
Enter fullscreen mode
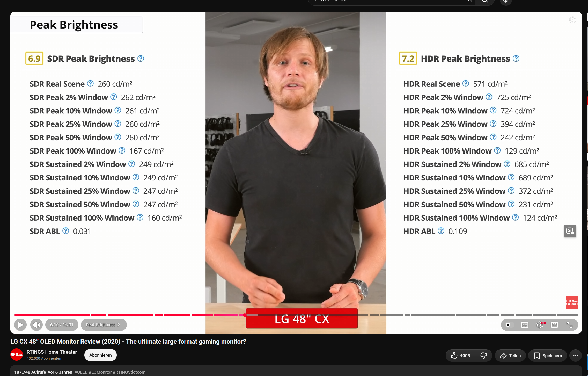point(569,325)
